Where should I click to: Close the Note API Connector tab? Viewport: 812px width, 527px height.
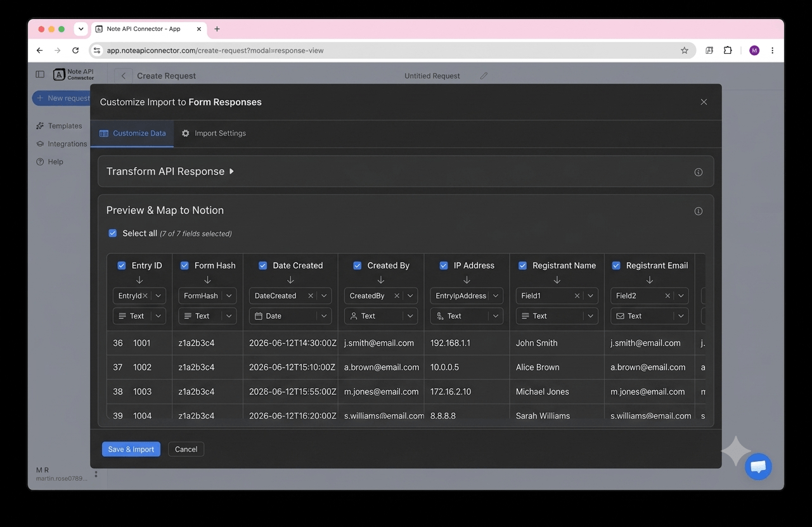pos(199,29)
